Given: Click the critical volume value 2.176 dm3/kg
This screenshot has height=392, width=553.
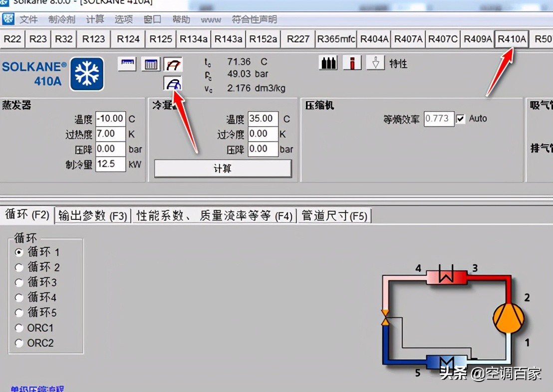Looking at the screenshot, I should tap(256, 88).
